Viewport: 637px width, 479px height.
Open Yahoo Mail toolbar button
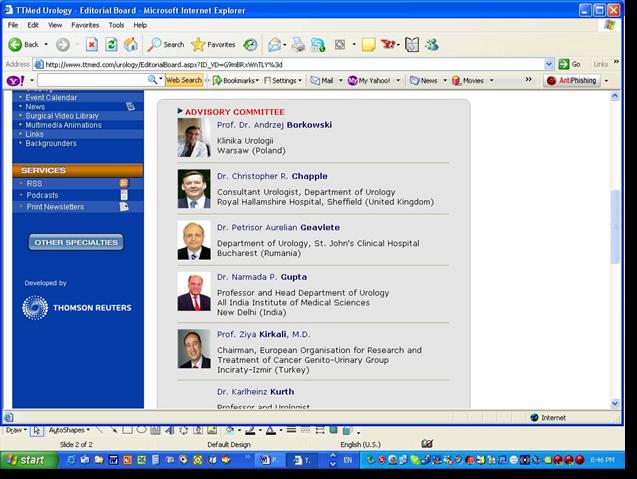(322, 80)
